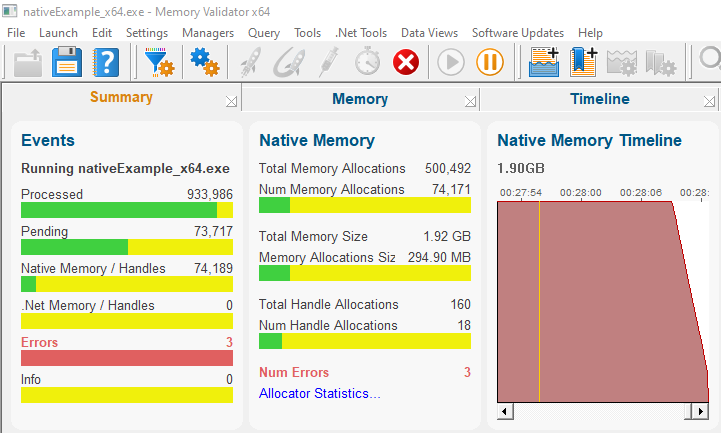Image resolution: width=721 pixels, height=433 pixels.
Task: Switch to the Memory tab
Action: pos(360,99)
